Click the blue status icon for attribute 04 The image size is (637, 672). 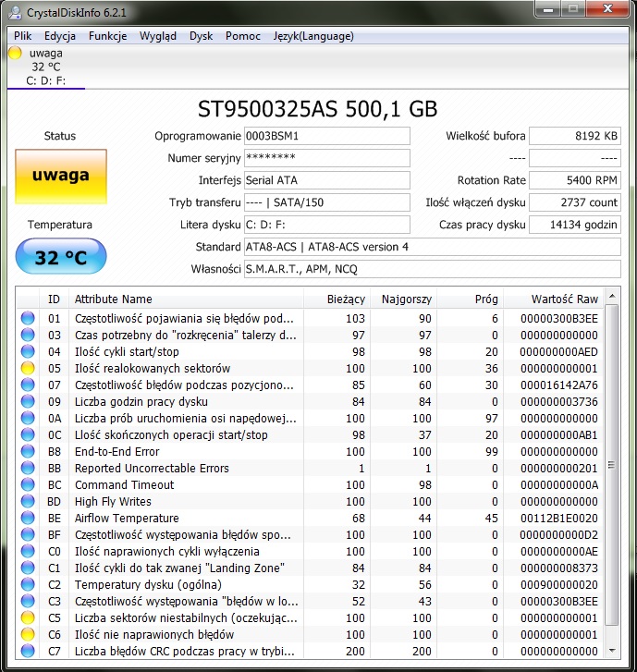pos(28,351)
